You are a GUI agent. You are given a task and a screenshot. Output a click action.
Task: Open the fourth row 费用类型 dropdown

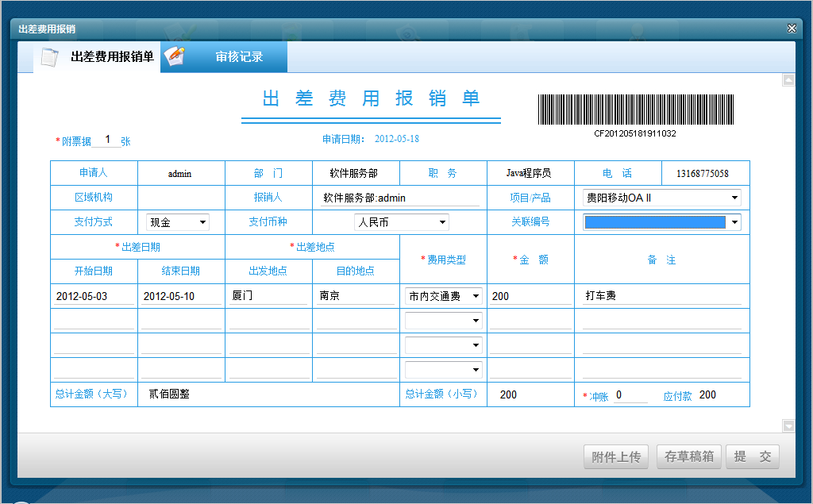coord(444,370)
